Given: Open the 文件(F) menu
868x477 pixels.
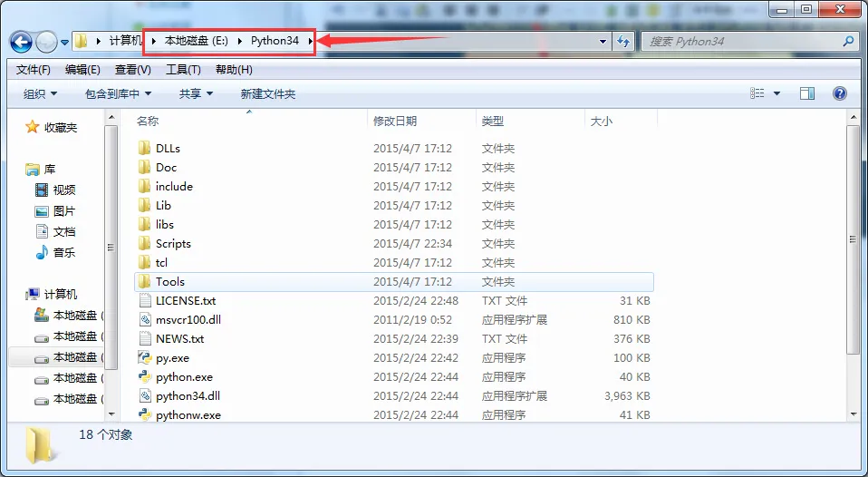Looking at the screenshot, I should [x=34, y=70].
